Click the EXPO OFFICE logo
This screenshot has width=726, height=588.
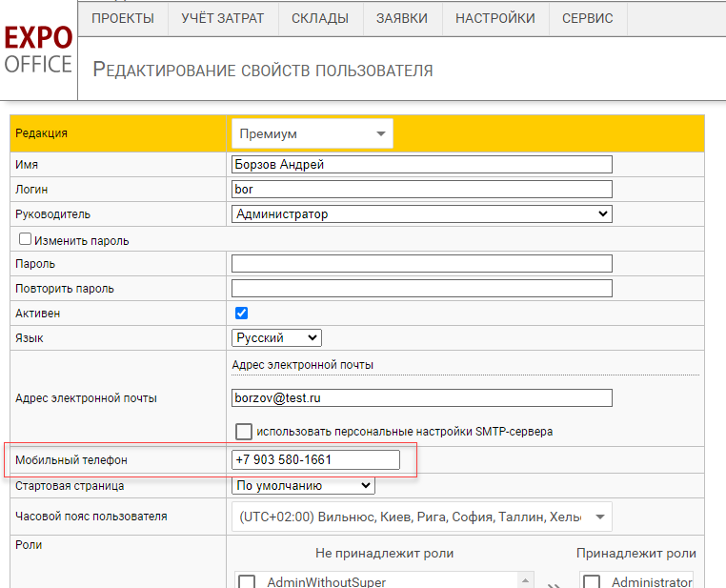pos(38,51)
